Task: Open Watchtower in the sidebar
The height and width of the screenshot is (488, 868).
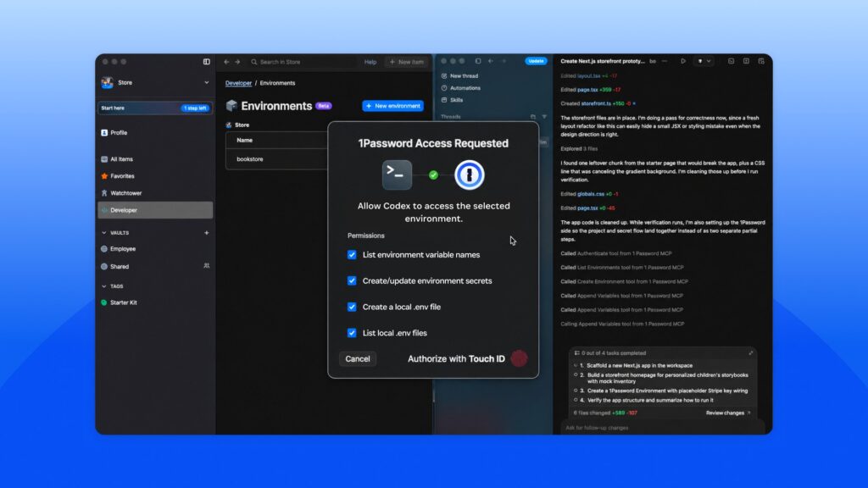Action: coord(121,193)
